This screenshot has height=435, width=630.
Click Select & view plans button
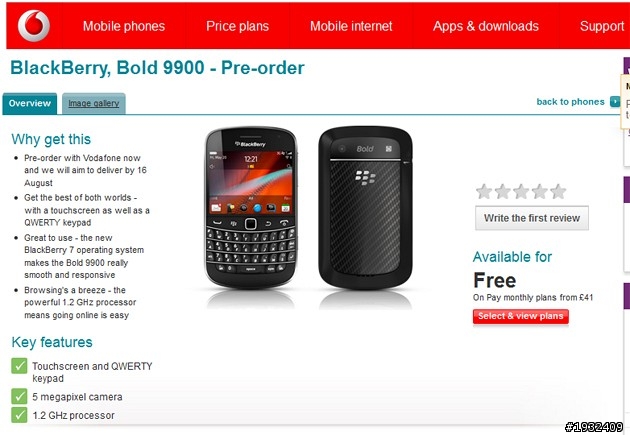(521, 316)
